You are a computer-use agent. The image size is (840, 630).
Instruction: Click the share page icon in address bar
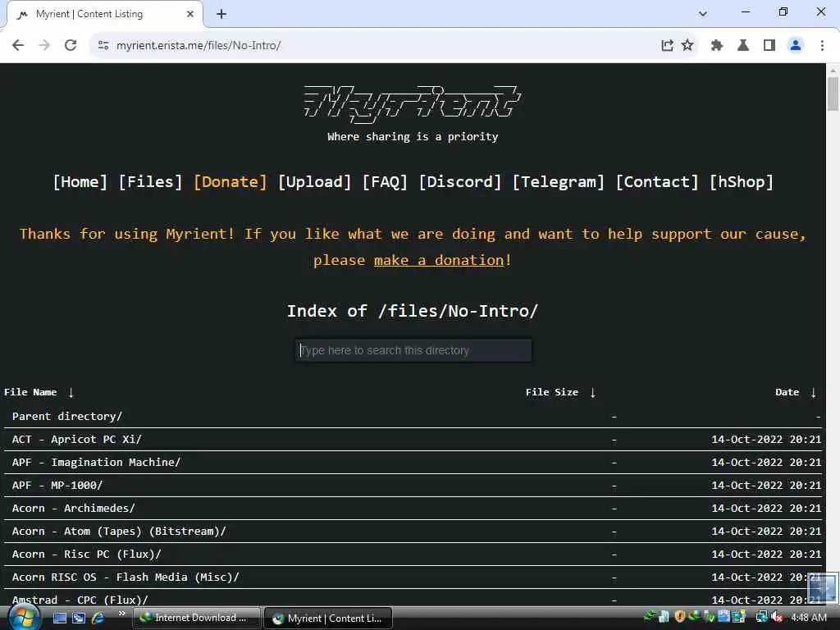[x=667, y=46]
